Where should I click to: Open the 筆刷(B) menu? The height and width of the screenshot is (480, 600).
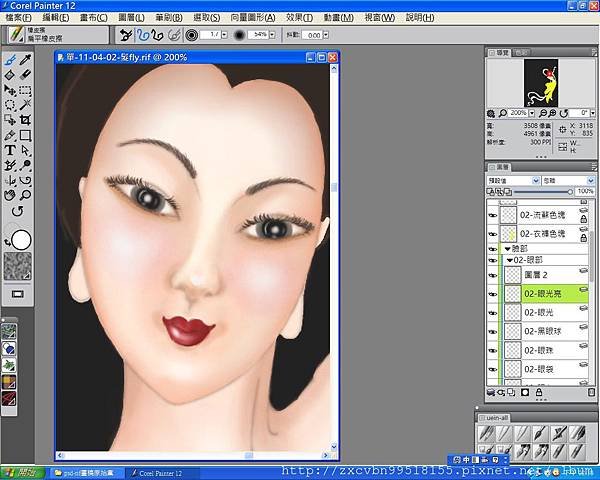click(169, 18)
